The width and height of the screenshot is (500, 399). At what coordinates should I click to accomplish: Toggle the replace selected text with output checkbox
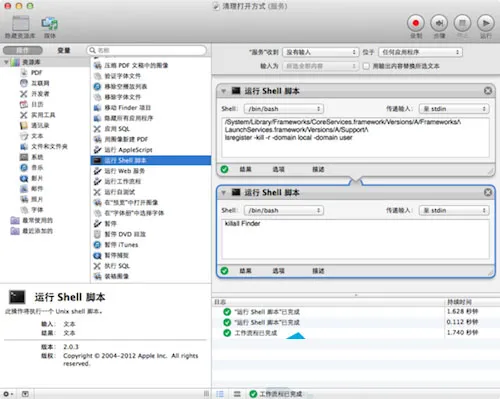click(x=366, y=66)
